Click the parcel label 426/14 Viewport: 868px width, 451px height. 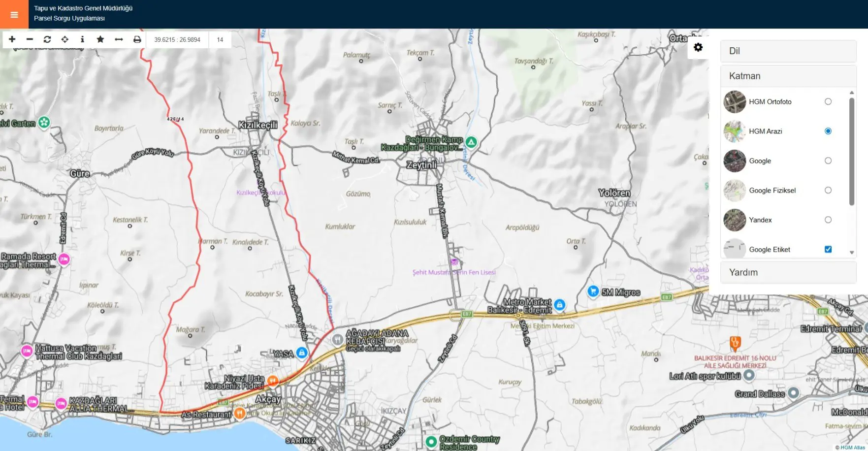click(x=175, y=119)
